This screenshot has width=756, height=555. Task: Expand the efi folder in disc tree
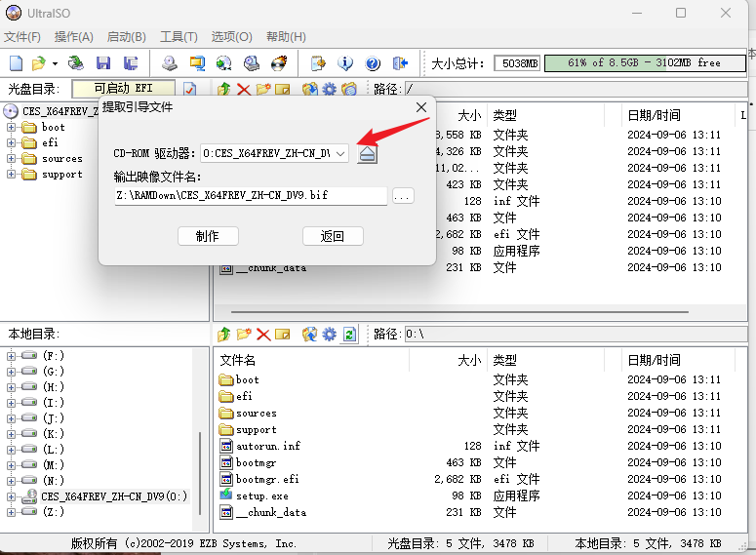coord(11,142)
